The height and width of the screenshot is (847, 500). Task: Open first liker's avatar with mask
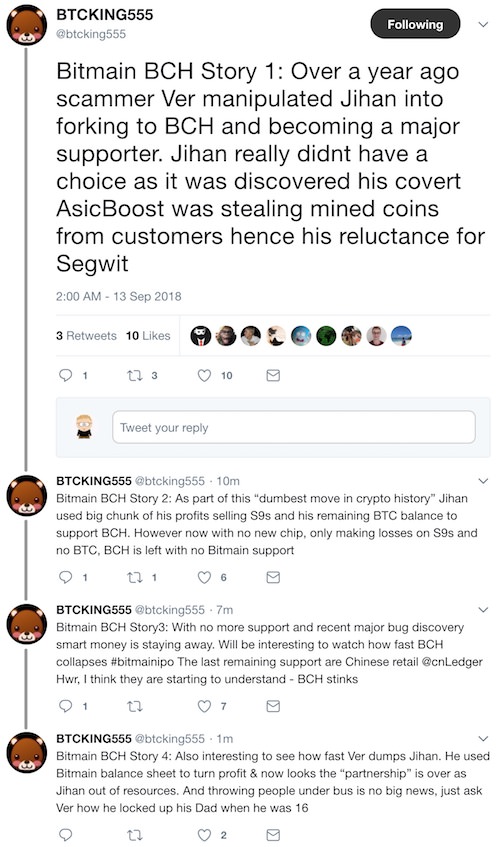200,335
